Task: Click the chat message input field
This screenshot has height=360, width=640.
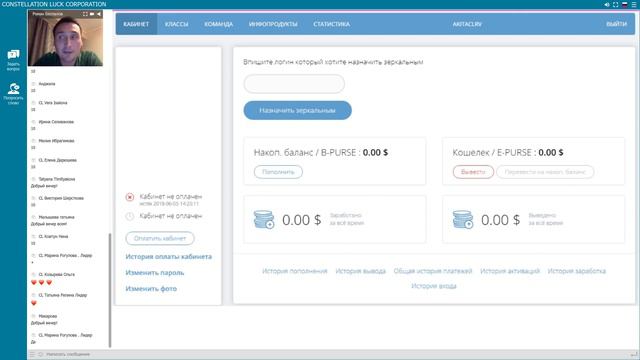Action: pyautogui.click(x=335, y=354)
